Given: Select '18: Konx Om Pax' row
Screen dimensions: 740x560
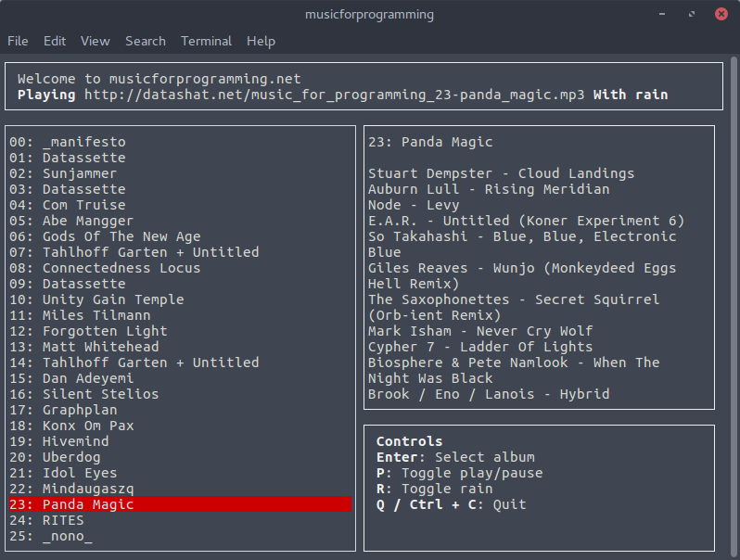Looking at the screenshot, I should (180, 426).
